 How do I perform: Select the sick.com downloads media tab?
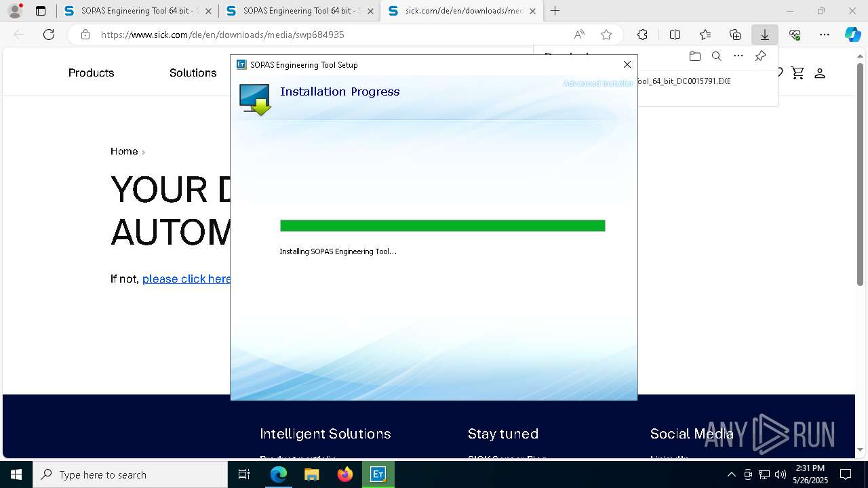464,11
